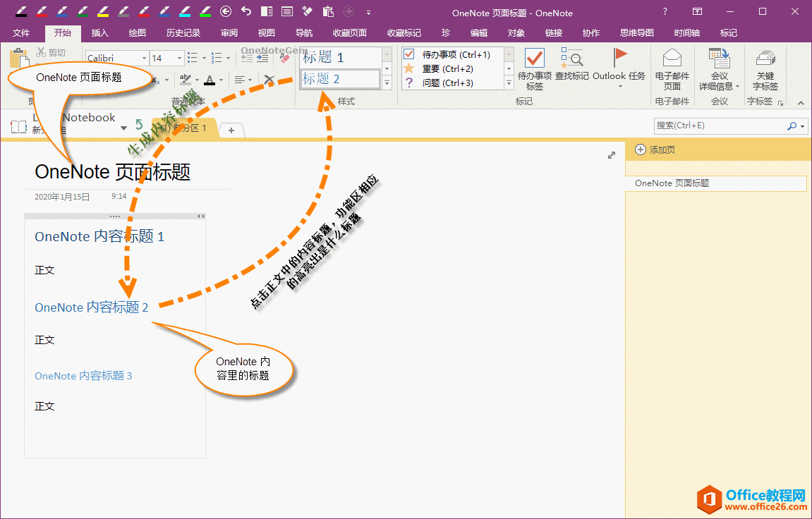Click the 剪切 scissors icon
This screenshot has width=812, height=519.
[41, 51]
